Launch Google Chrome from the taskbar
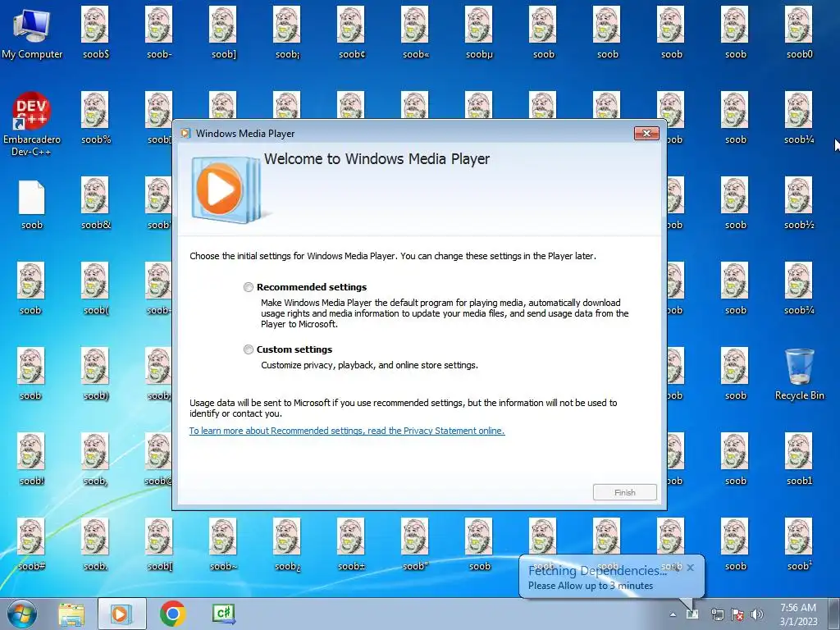This screenshot has width=840, height=630. click(172, 614)
